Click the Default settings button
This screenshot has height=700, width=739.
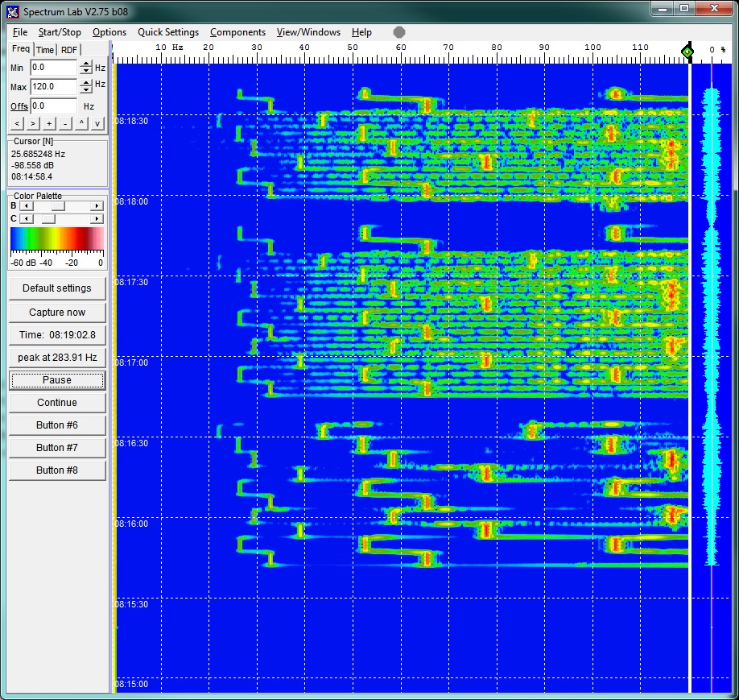(x=57, y=288)
